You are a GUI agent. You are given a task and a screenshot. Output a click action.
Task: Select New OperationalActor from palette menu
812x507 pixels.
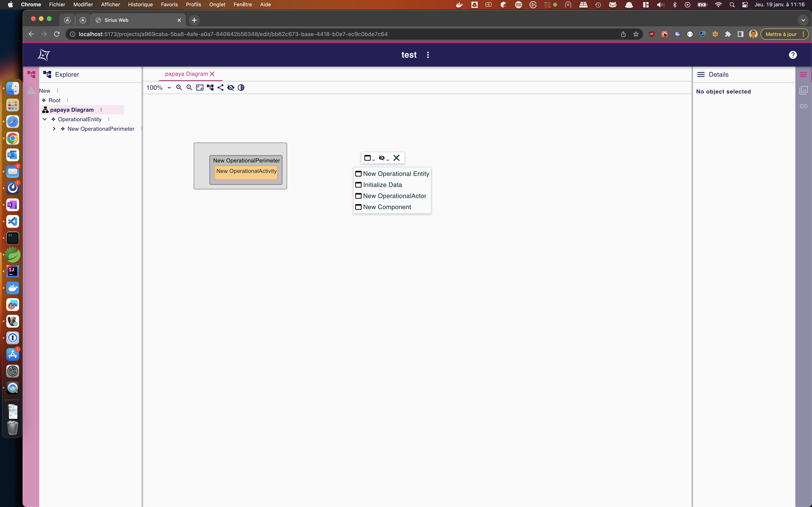tap(394, 196)
